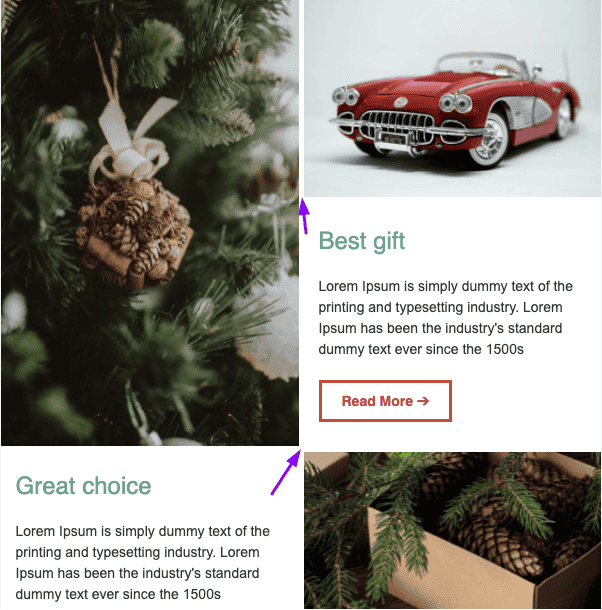
Task: Click the arrow icon inside Read More
Action: [x=423, y=401]
